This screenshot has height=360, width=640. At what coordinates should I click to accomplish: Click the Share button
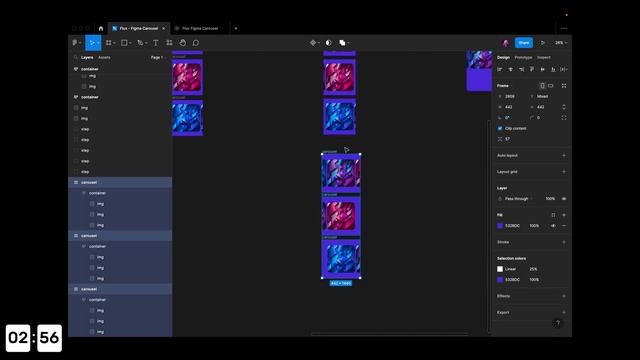coord(524,42)
